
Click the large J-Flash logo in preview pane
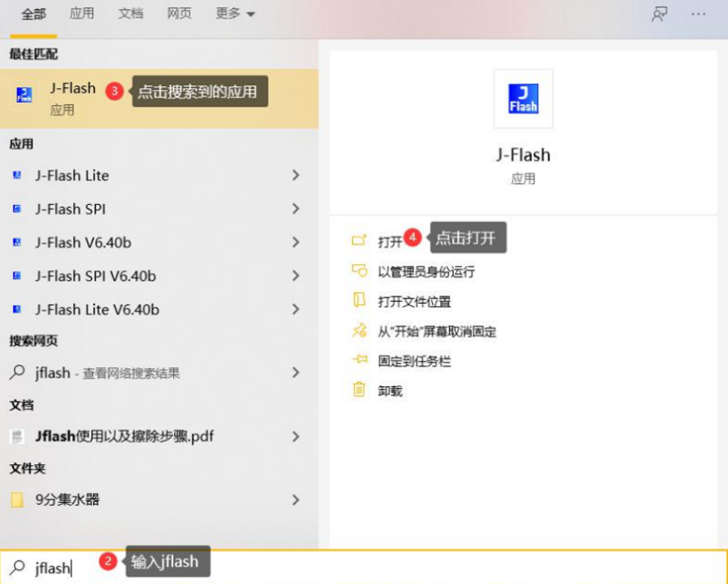[523, 99]
